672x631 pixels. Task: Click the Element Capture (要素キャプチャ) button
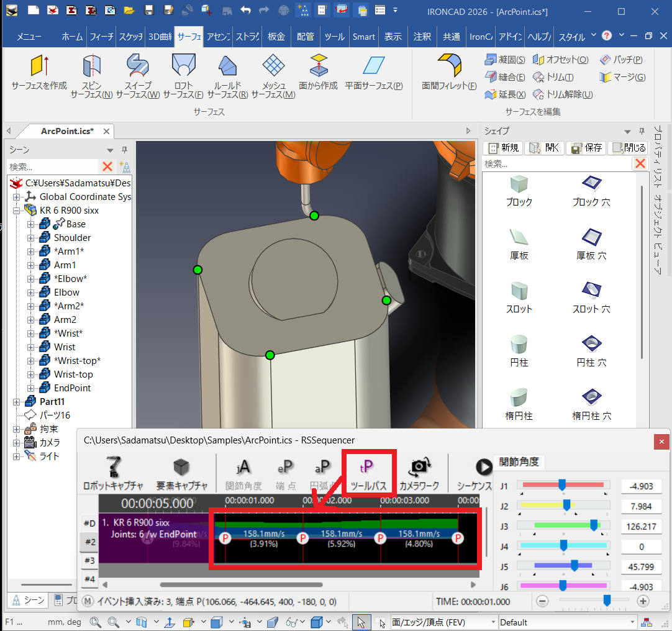(x=182, y=473)
